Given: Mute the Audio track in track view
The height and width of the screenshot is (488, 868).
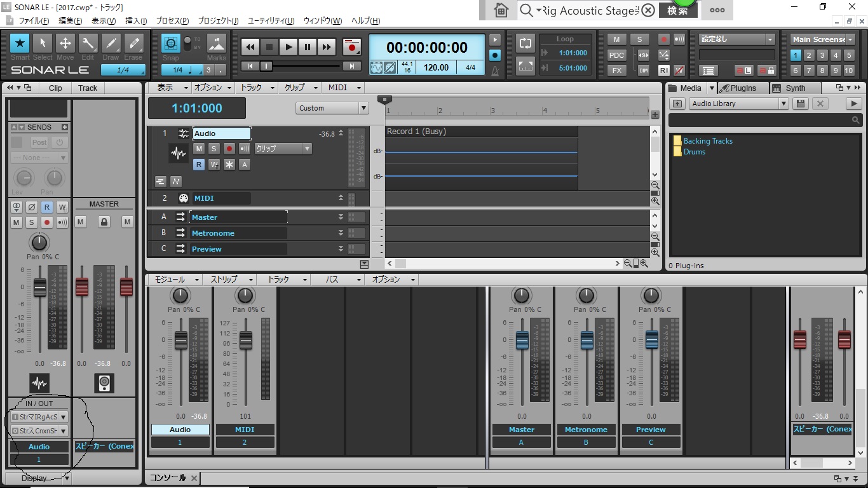Looking at the screenshot, I should click(x=199, y=149).
